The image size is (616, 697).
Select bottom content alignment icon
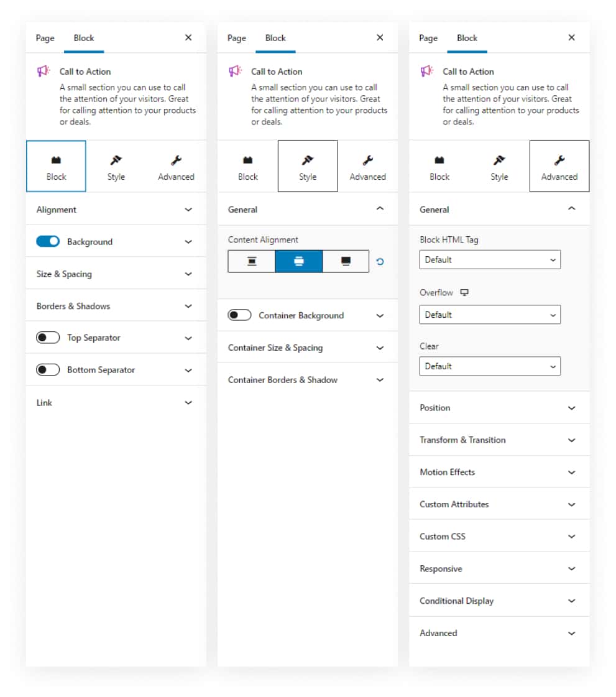346,261
